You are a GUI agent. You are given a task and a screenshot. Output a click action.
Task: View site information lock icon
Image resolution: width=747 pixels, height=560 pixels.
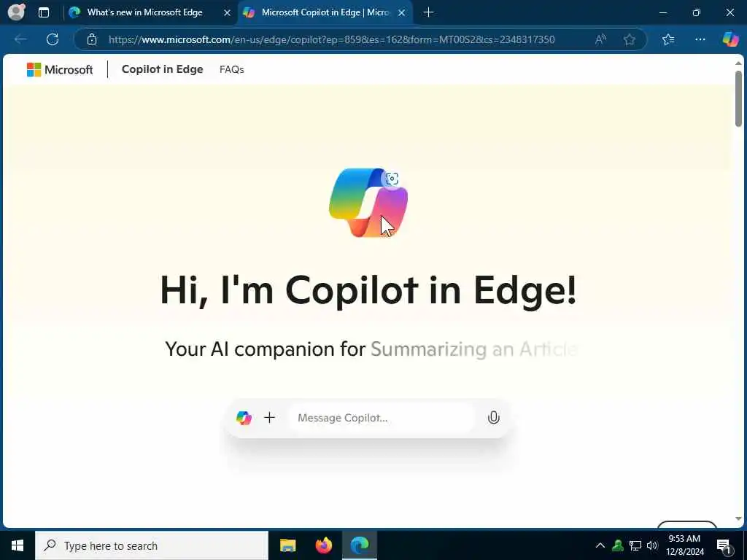point(92,39)
